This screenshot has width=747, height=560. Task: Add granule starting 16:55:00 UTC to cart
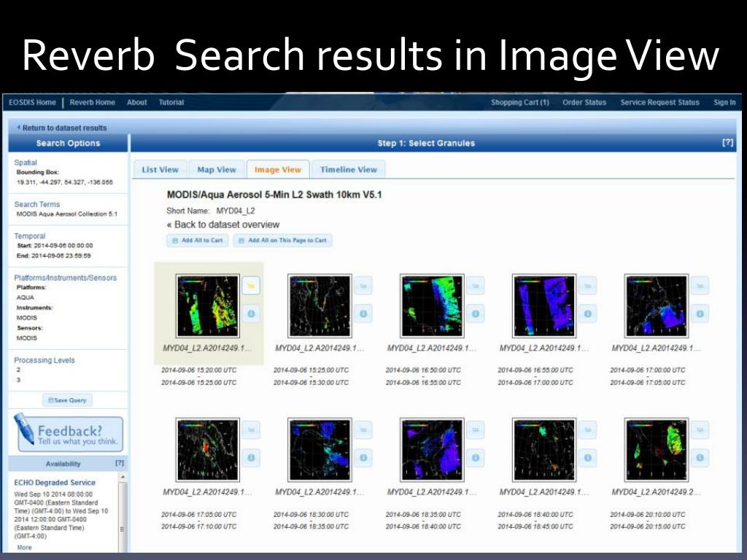(x=587, y=286)
